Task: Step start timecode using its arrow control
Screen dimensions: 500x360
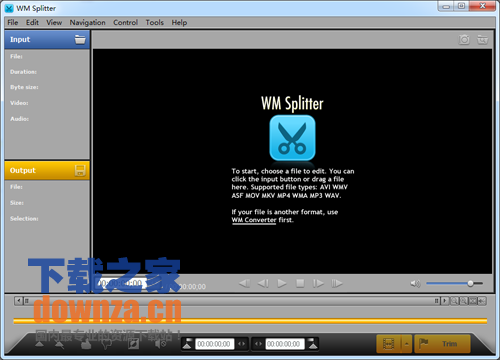Action: coord(242,344)
